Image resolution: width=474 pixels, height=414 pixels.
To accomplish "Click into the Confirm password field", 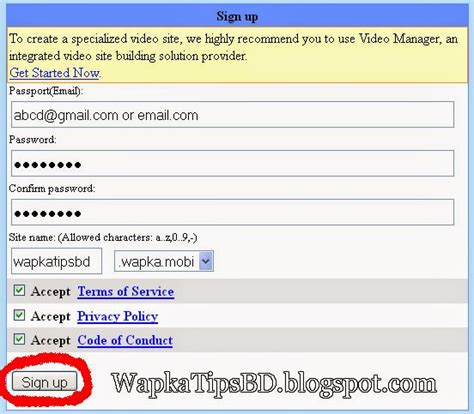I will [x=233, y=212].
